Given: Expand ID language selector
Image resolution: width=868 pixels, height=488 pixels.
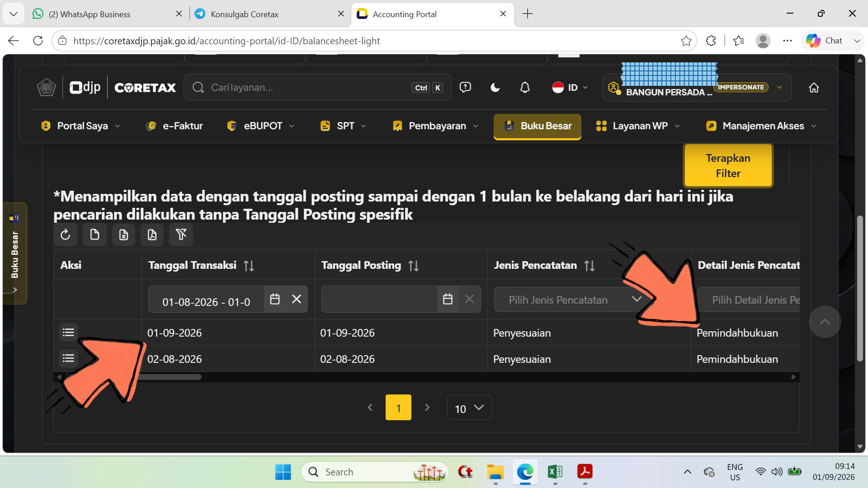Looking at the screenshot, I should (570, 87).
